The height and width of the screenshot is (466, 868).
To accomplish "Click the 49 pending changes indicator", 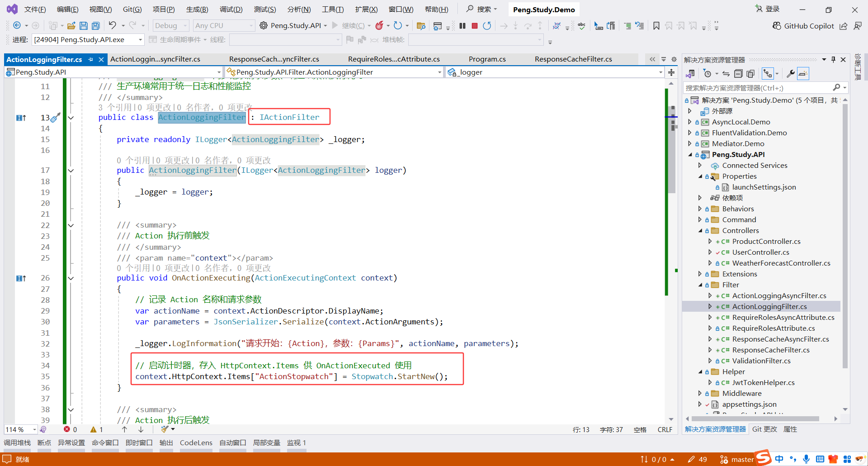I will [x=698, y=460].
